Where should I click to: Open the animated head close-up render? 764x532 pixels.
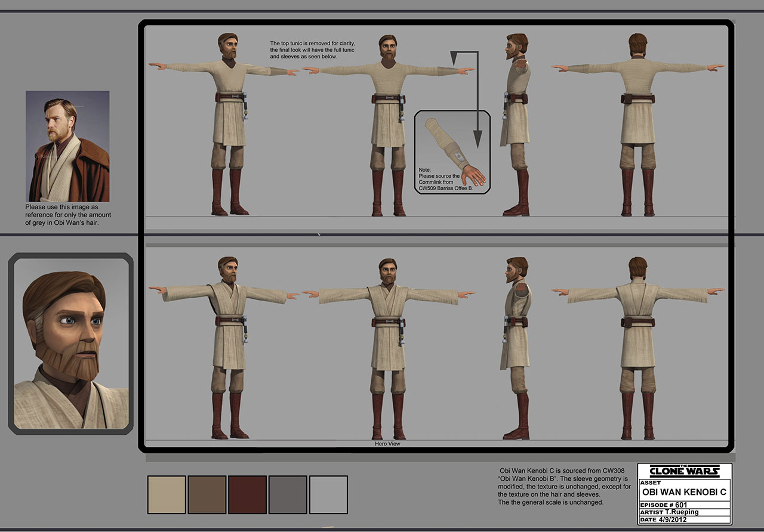click(x=71, y=343)
